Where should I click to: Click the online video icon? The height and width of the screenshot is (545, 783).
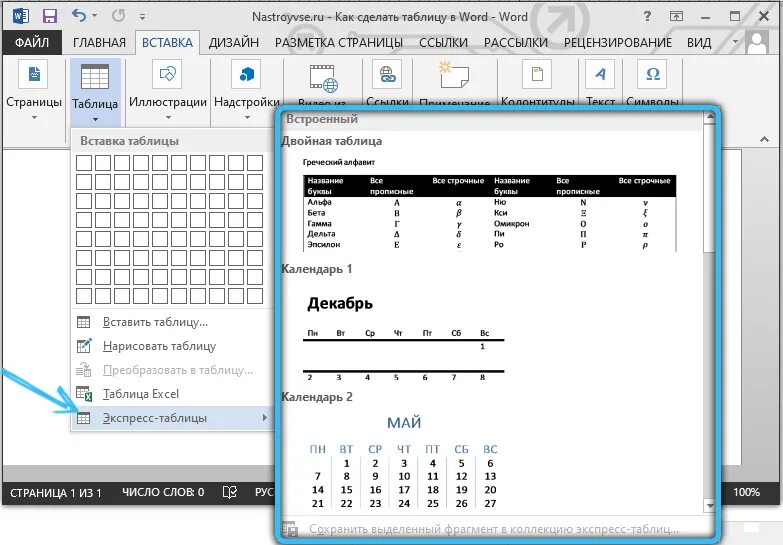(323, 78)
